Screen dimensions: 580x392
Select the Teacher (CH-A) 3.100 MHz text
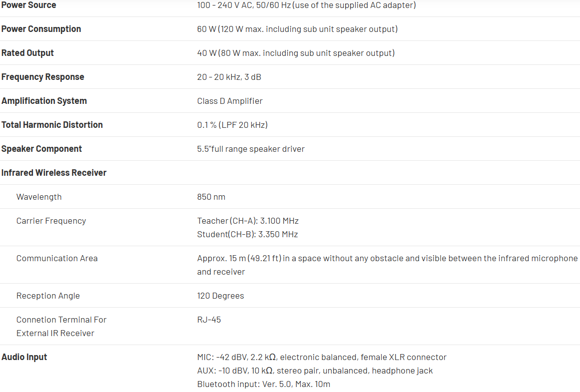tap(248, 221)
